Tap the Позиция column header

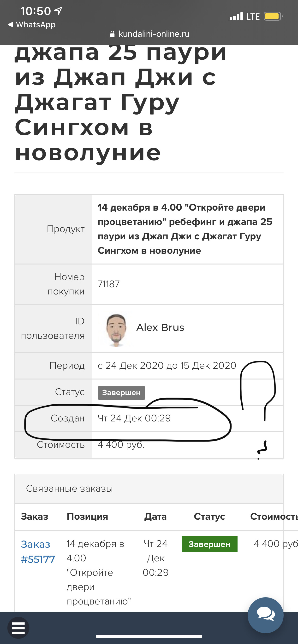point(87,516)
